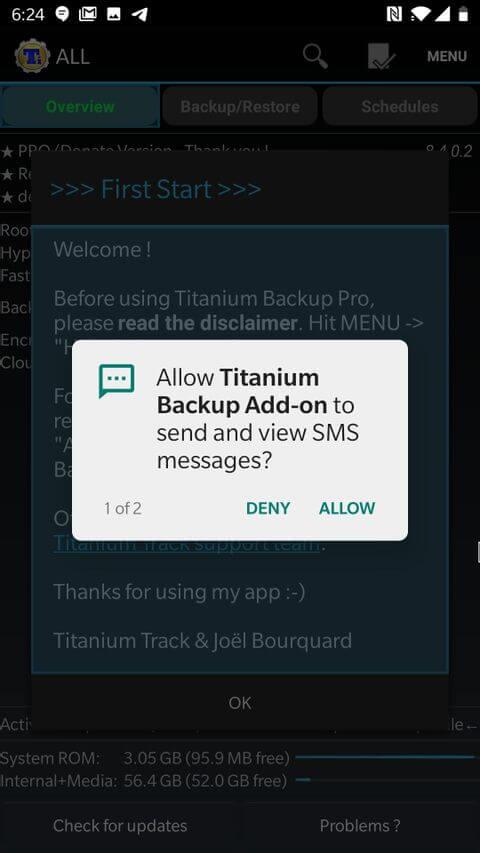Tap the batch actions checkmark icon
480x853 pixels.
pos(381,56)
